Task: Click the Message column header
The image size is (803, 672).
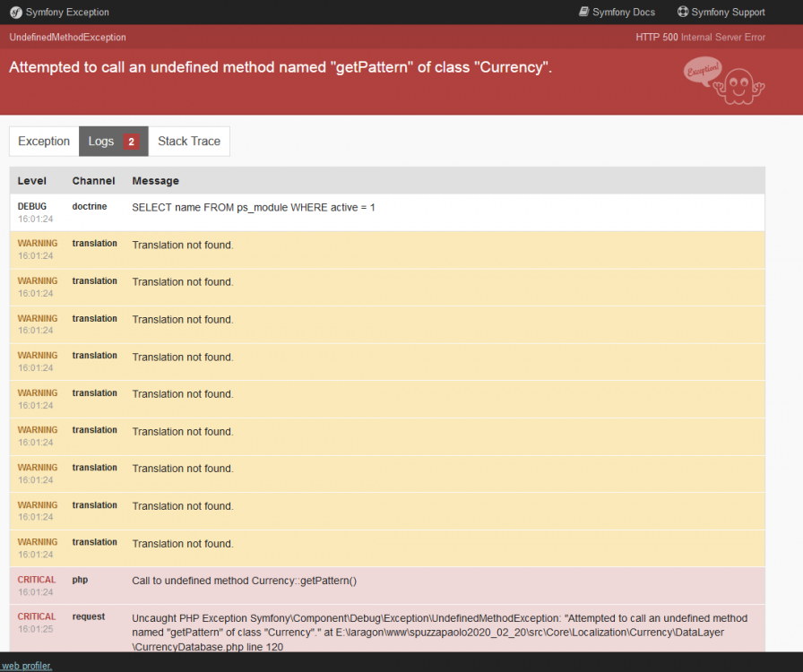Action: tap(155, 180)
